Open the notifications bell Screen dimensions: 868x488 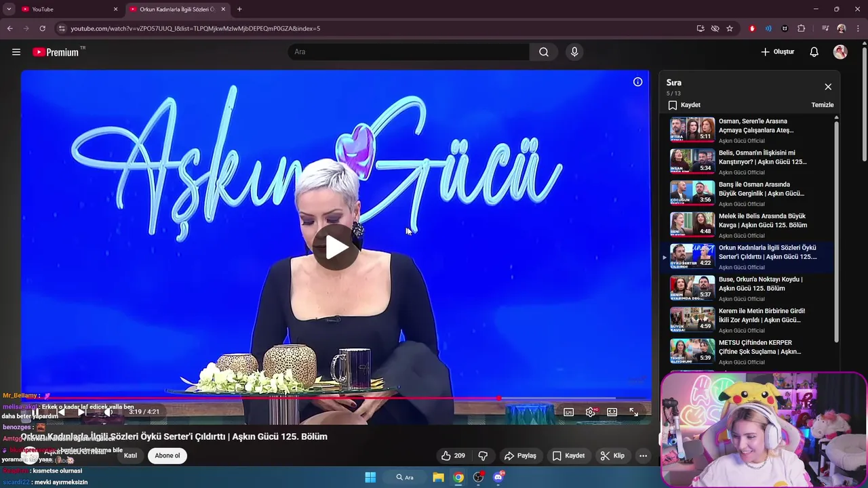[x=814, y=52]
